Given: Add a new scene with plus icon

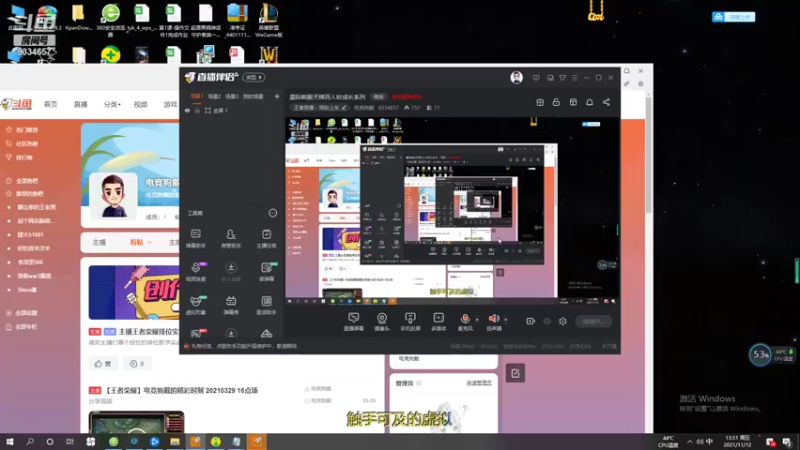Looking at the screenshot, I should click(x=277, y=96).
